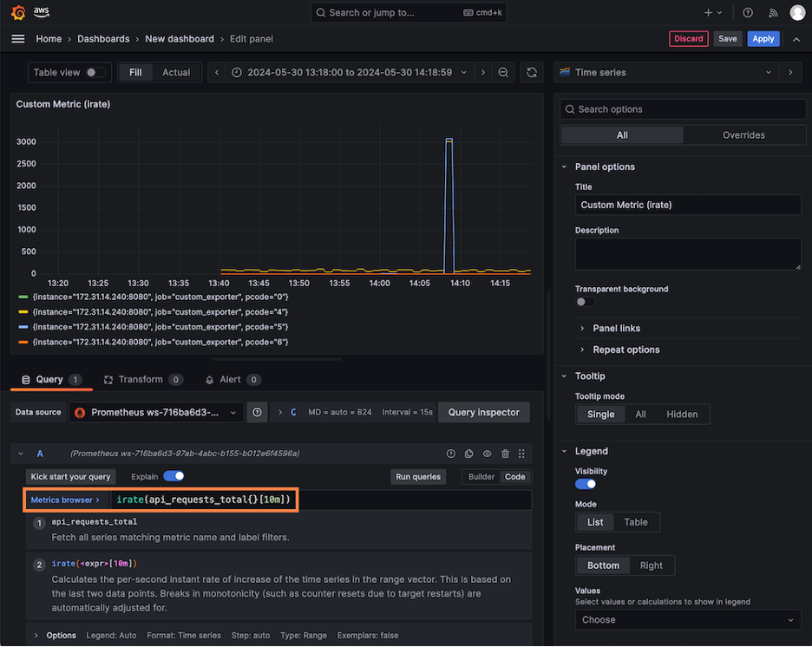Click the refresh dashboard icon
Viewport: 812px width, 647px height.
pos(532,73)
